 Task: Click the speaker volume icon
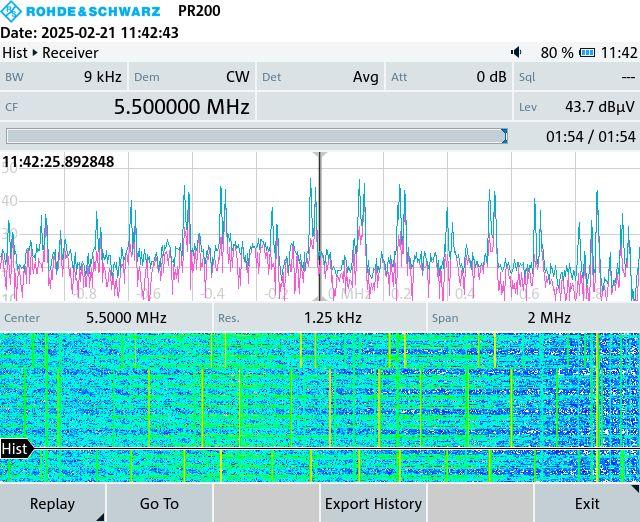[516, 53]
